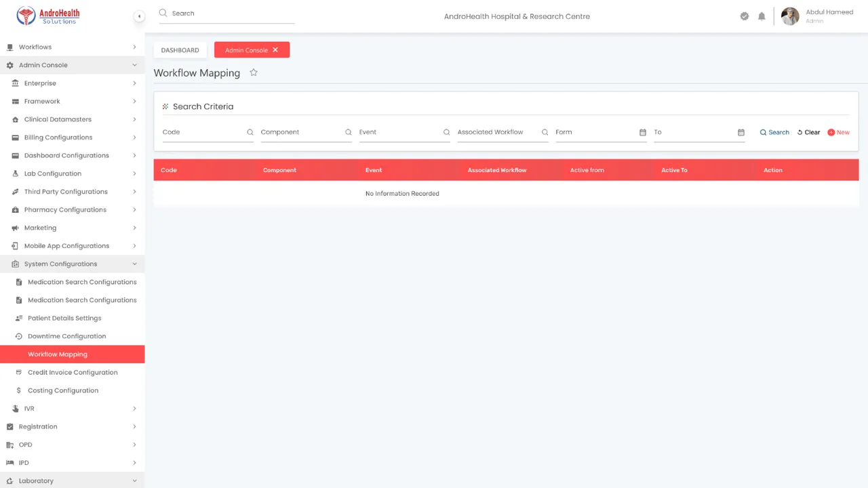The width and height of the screenshot is (868, 488).
Task: Click the OPD sidebar icon
Action: (9, 445)
